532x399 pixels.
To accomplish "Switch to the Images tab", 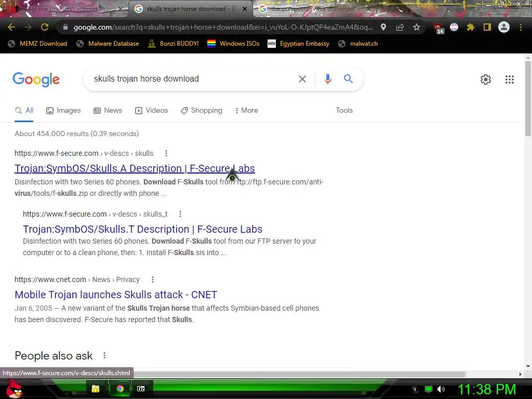I will pyautogui.click(x=63, y=110).
